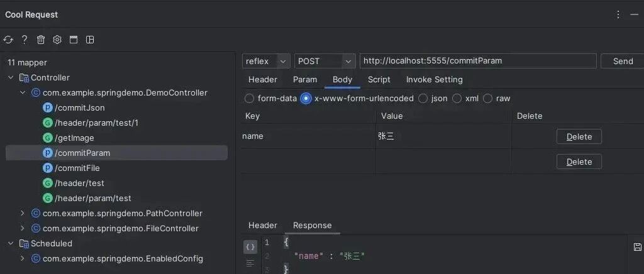The image size is (644, 274).
Task: Click the trash can clear icon
Action: coord(41,40)
